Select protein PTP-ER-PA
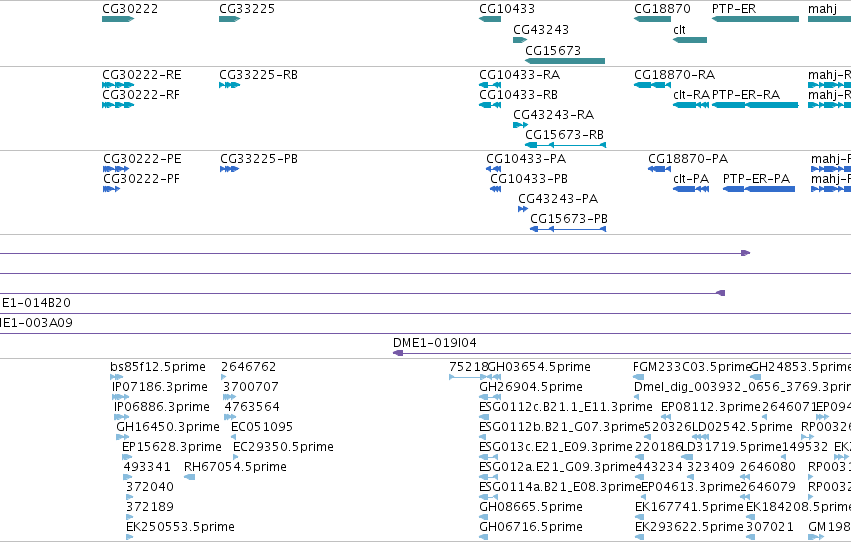The height and width of the screenshot is (542, 851). tap(759, 189)
